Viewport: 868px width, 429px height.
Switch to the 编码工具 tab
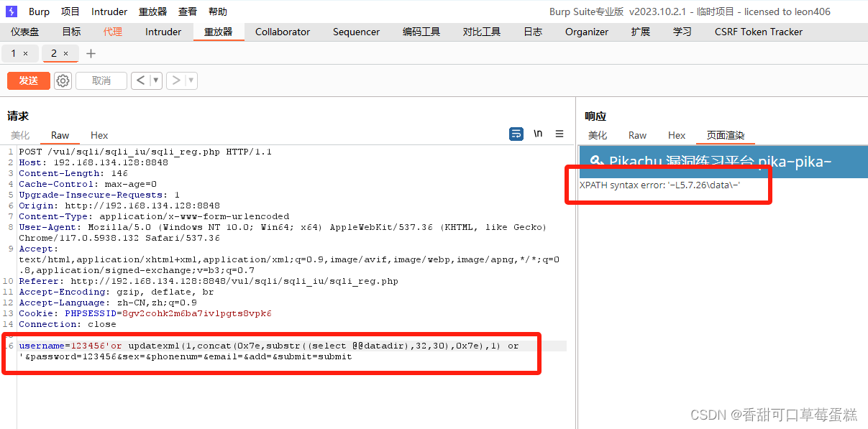coord(421,32)
